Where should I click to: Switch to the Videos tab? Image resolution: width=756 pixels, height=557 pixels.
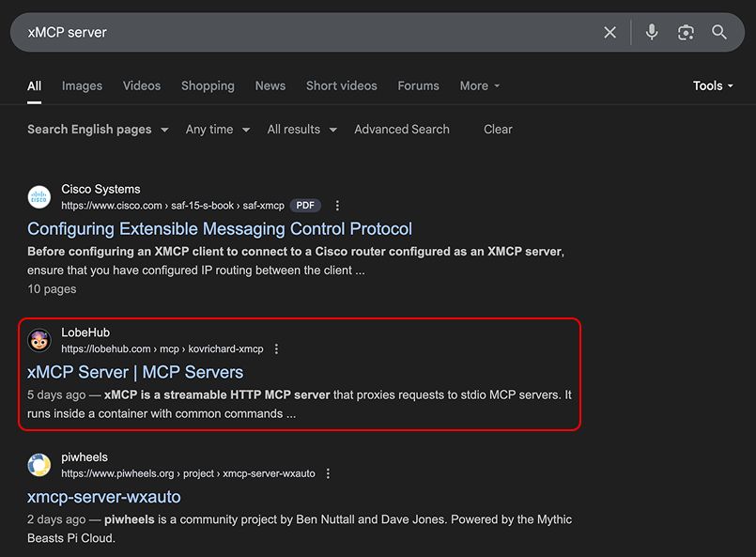pos(141,85)
